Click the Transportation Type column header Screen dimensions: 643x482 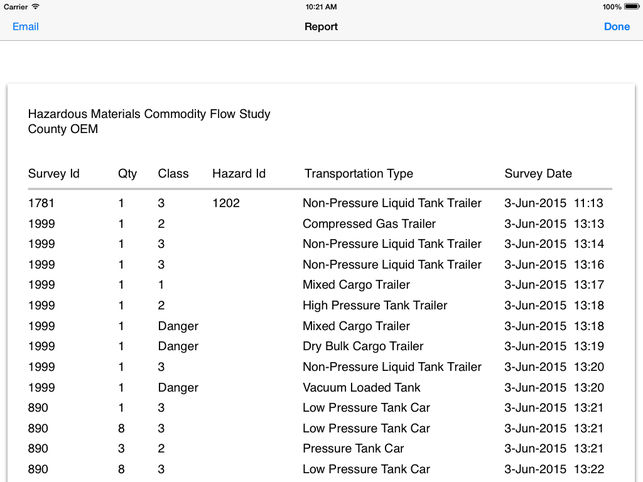(x=358, y=174)
